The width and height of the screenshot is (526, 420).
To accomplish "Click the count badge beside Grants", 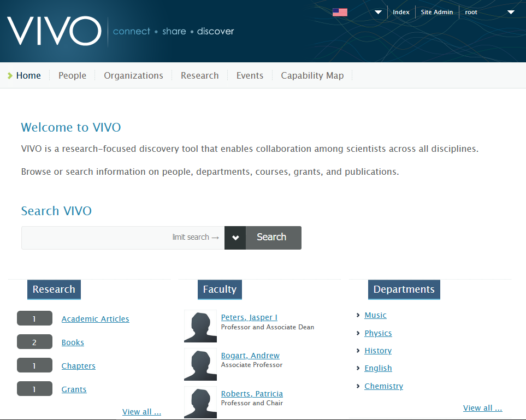I will [34, 389].
